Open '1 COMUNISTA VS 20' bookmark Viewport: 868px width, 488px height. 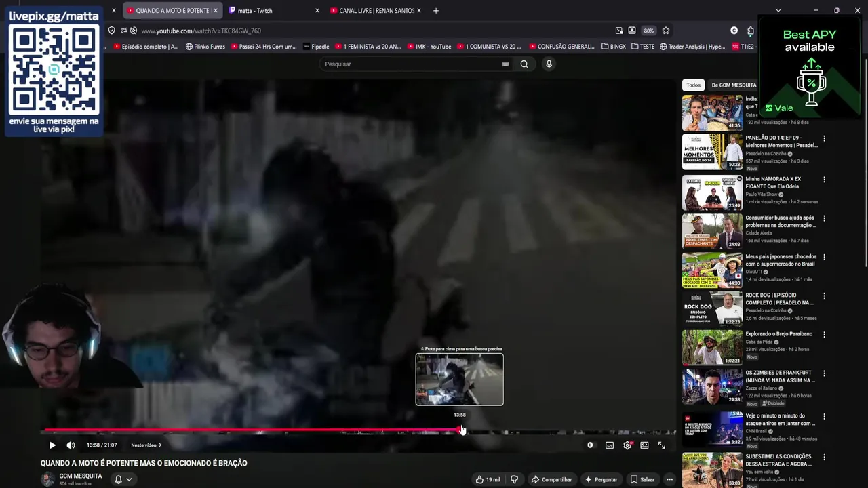489,47
